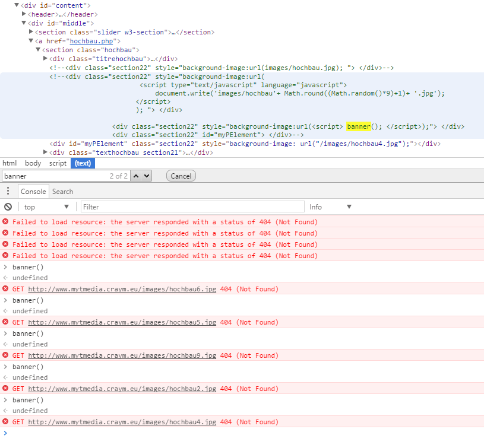
Task: Expand the div class="titrehochbau" node
Action: pyautogui.click(x=45, y=58)
